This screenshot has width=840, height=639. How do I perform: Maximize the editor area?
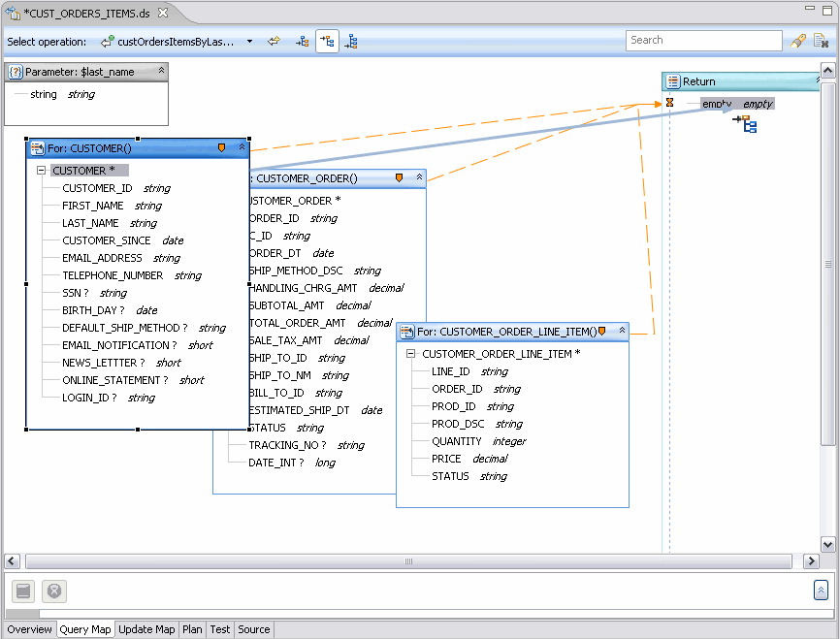(x=827, y=11)
